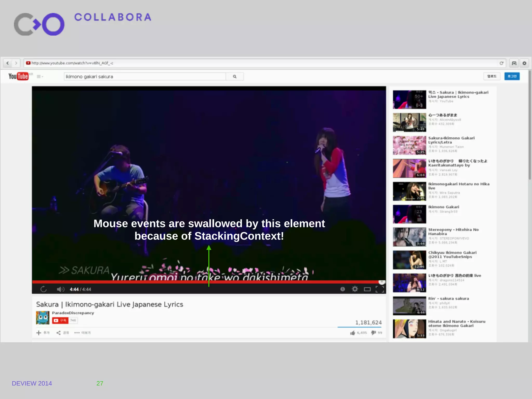
Task: Click the red subscribe button
Action: pos(60,320)
